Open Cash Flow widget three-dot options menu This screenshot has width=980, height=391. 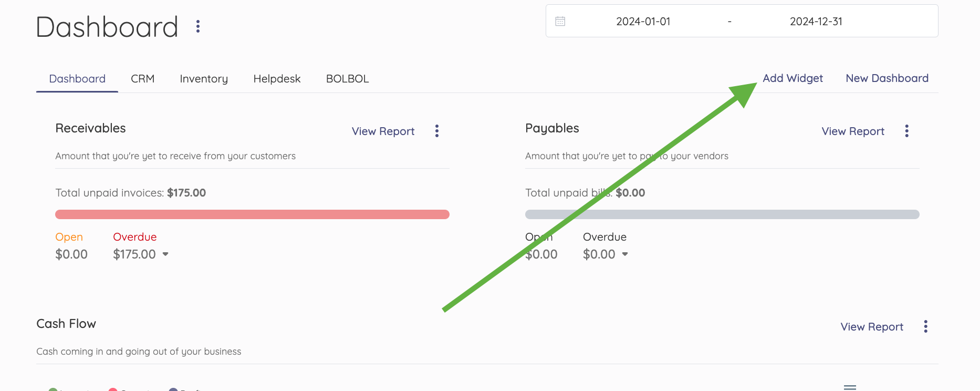click(x=925, y=326)
